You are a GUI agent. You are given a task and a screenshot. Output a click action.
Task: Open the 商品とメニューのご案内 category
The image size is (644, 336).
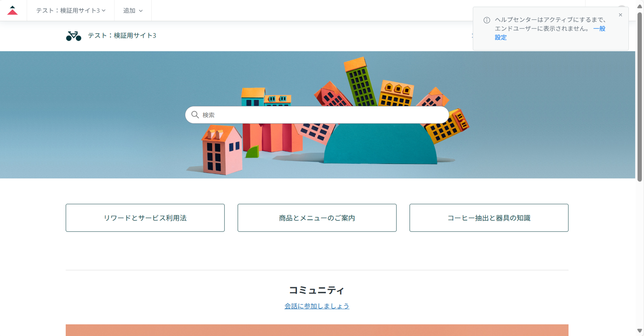click(317, 218)
